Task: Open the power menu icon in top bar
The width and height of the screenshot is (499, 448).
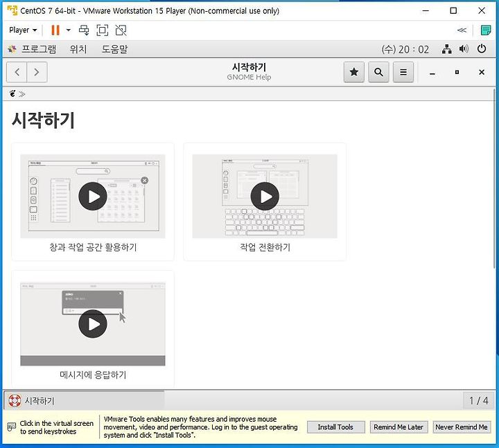Action: pos(482,49)
